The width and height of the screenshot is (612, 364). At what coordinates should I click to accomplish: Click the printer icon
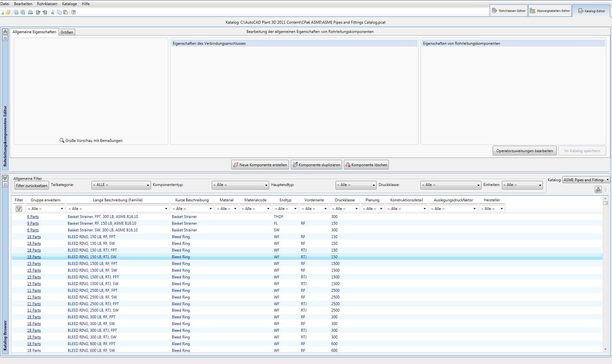click(30, 12)
